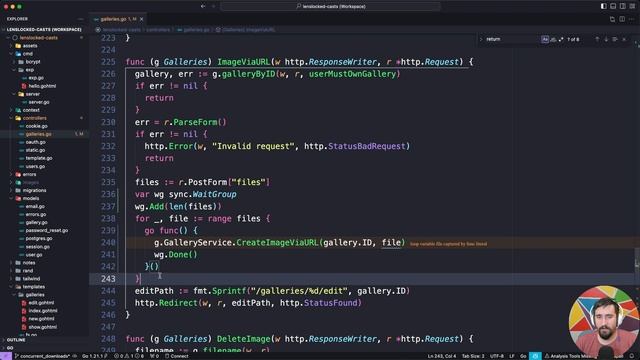Close the find widget
Screen dimensions: 640x360
point(624,39)
